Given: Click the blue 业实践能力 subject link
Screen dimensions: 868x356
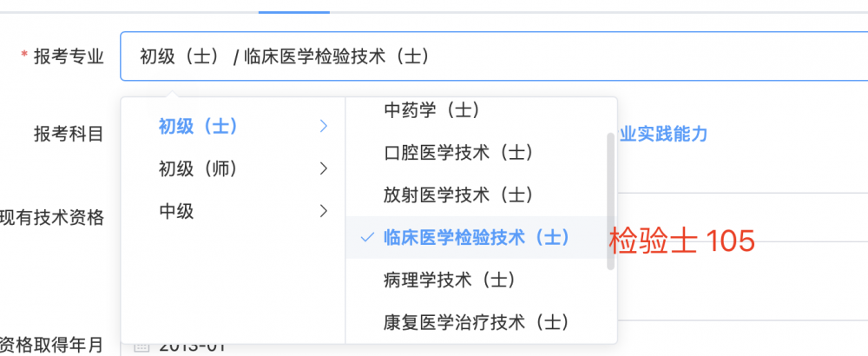Looking at the screenshot, I should pyautogui.click(x=663, y=134).
